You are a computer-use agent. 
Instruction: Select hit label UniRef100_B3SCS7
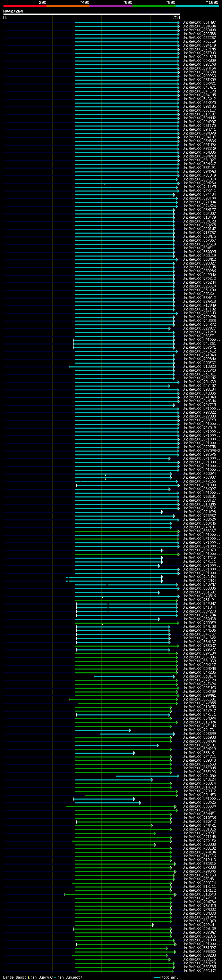coord(199,531)
